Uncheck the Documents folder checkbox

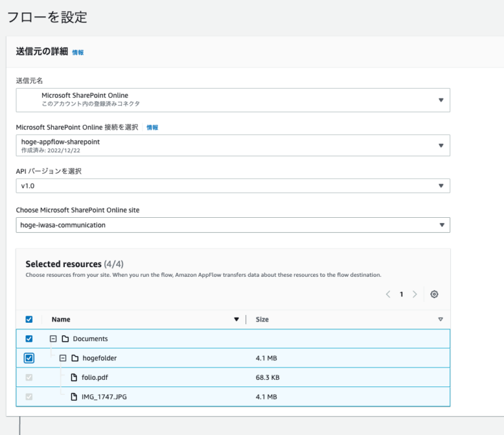coord(29,339)
